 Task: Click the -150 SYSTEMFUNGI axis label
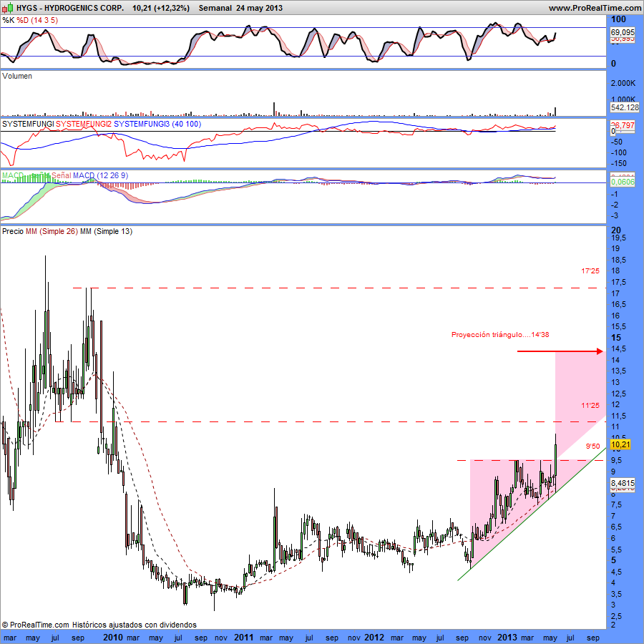point(619,163)
